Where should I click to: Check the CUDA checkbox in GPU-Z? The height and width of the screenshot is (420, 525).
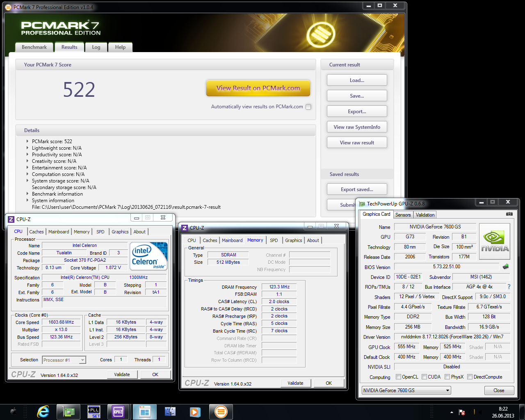424,377
